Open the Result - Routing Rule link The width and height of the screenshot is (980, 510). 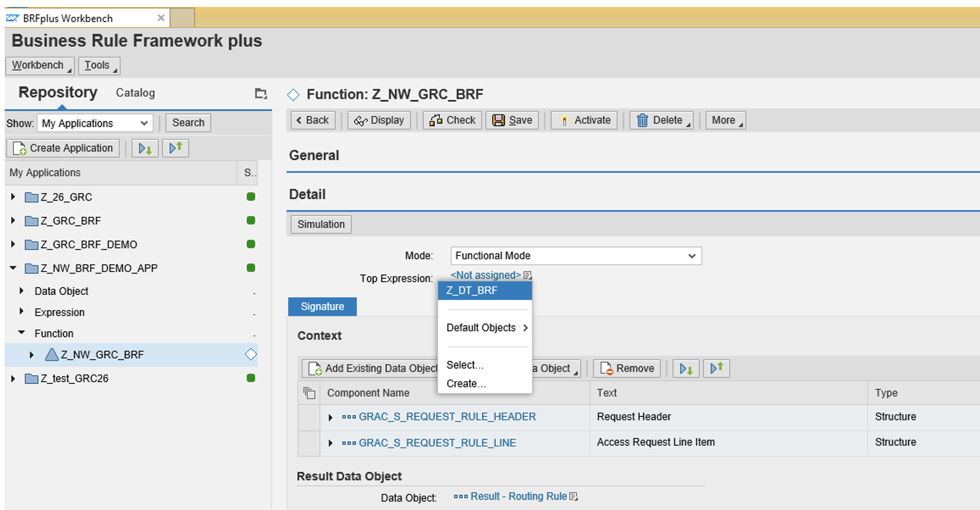click(518, 496)
